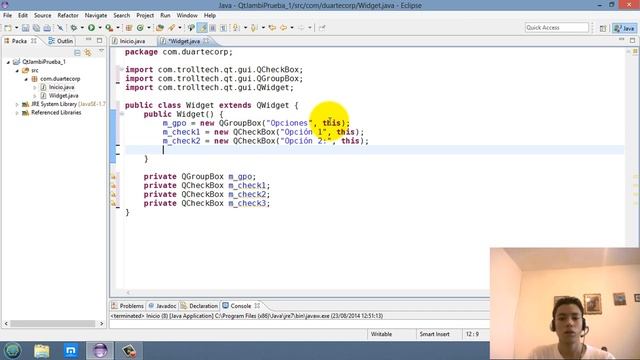Image resolution: width=640 pixels, height=360 pixels.
Task: Click the Eclipse taskbar icon
Action: point(100,351)
